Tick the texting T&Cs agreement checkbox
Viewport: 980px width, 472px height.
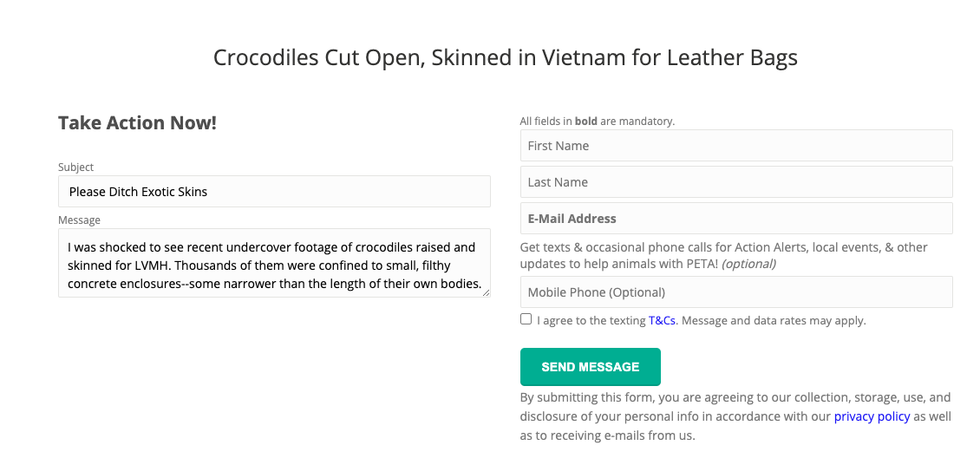(x=526, y=319)
